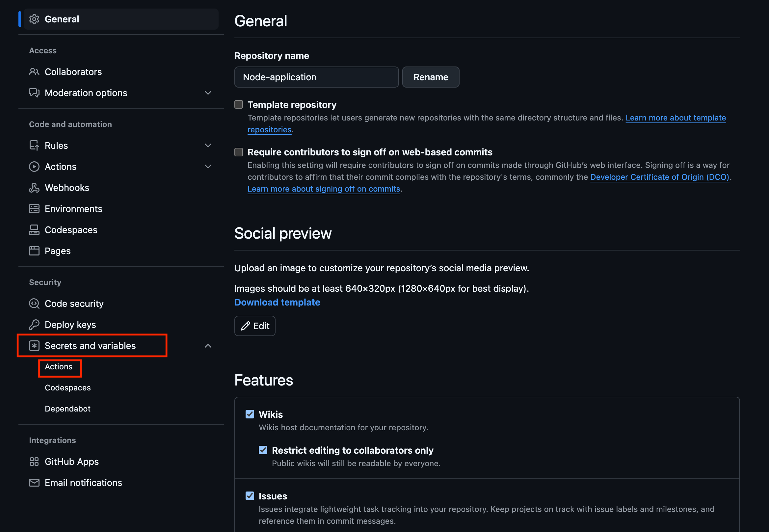769x532 pixels.
Task: Open Developer Certificate of Origin (DCO) link
Action: click(x=660, y=177)
